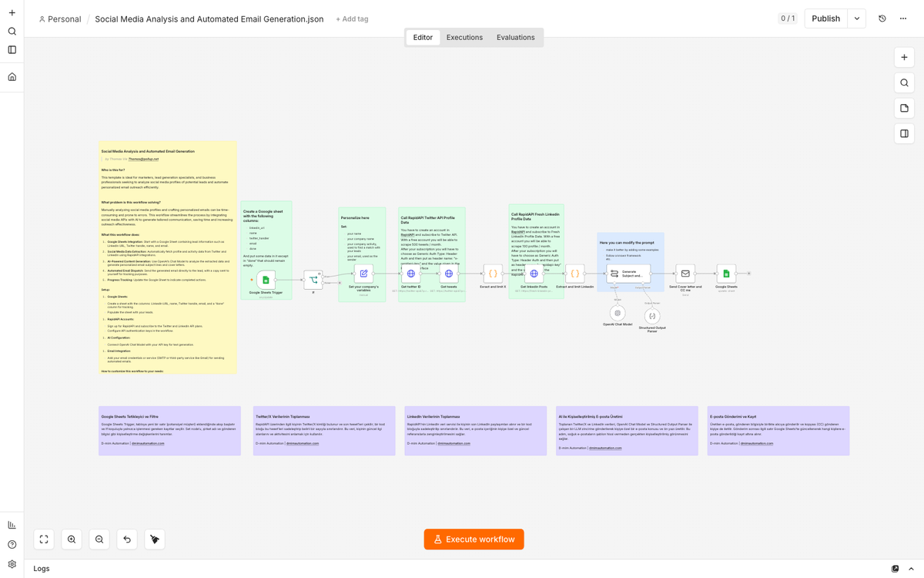
Task: Switch to the Editor tab
Action: (x=423, y=37)
